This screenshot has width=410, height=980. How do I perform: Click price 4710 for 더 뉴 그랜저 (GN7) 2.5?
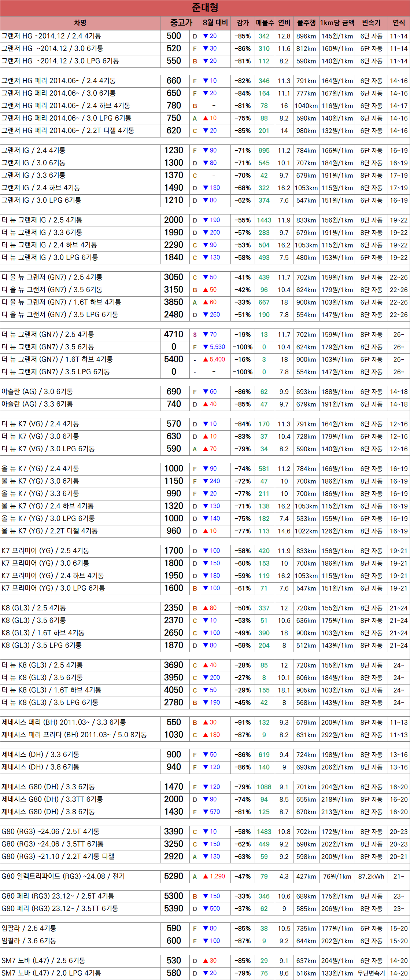(x=174, y=334)
